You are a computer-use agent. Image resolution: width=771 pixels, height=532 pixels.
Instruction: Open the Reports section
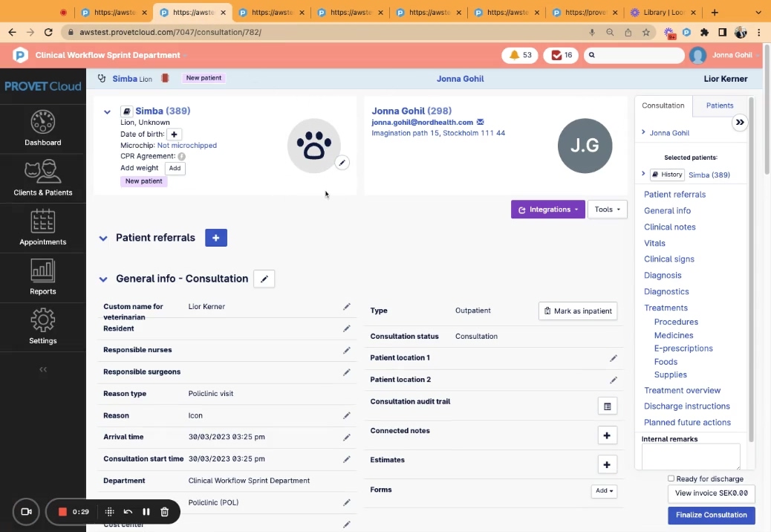[42, 277]
